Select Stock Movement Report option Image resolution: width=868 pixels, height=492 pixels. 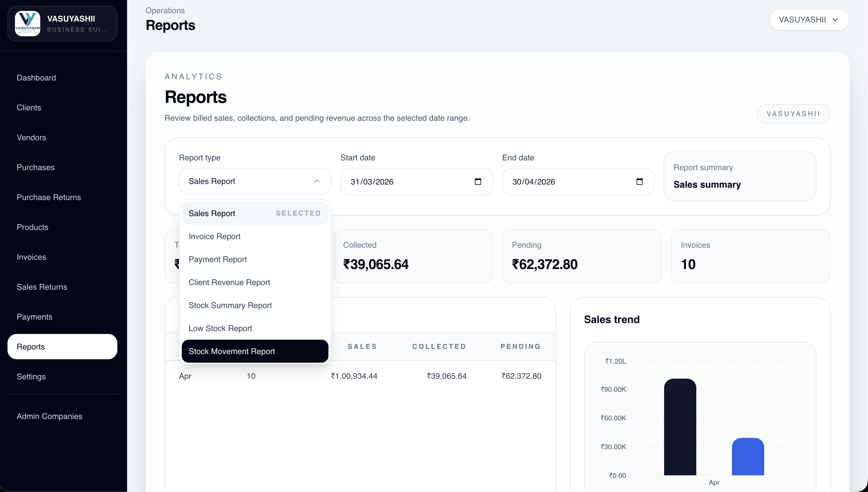pyautogui.click(x=255, y=351)
